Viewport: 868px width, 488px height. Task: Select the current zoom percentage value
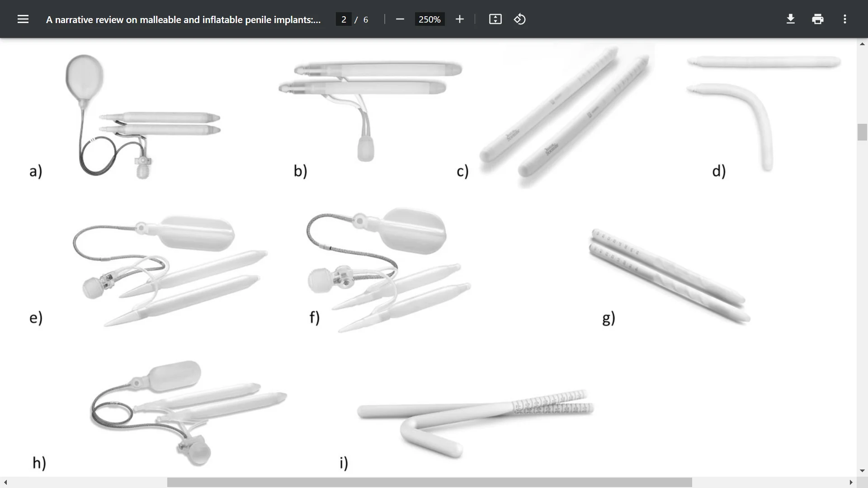click(429, 19)
